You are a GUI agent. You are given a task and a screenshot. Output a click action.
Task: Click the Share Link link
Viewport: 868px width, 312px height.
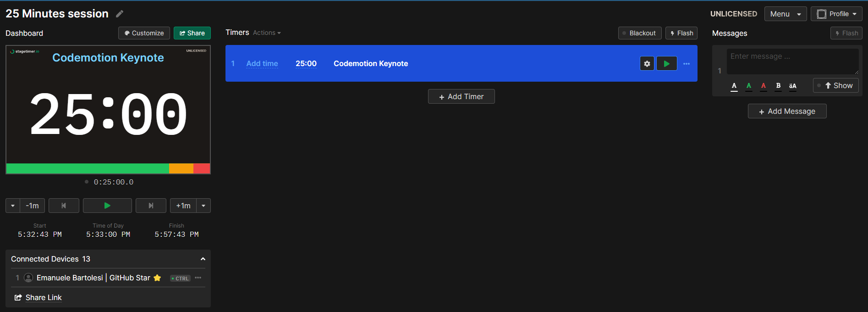[x=44, y=297]
